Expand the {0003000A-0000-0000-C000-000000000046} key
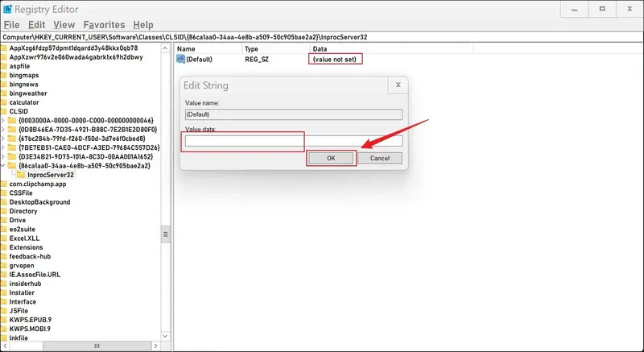This screenshot has width=644, height=352. coord(3,120)
